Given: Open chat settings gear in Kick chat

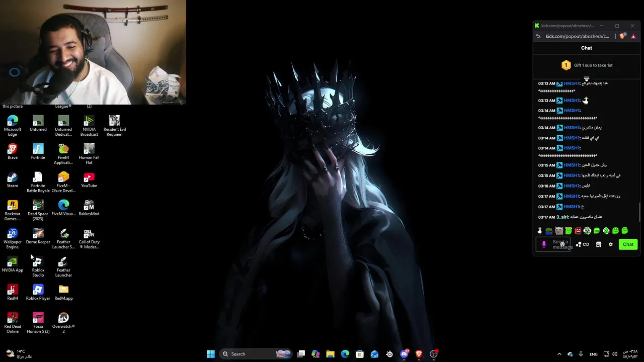Looking at the screenshot, I should pos(611,244).
